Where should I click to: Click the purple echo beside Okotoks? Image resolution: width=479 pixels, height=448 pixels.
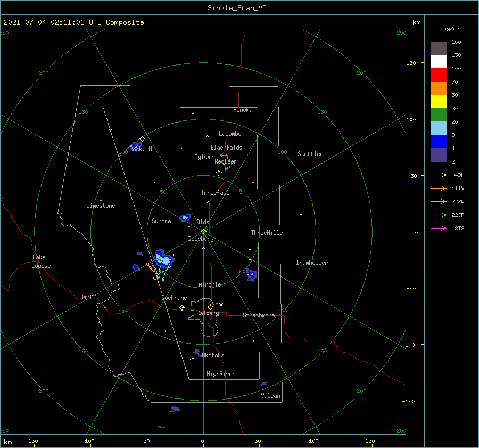197,353
